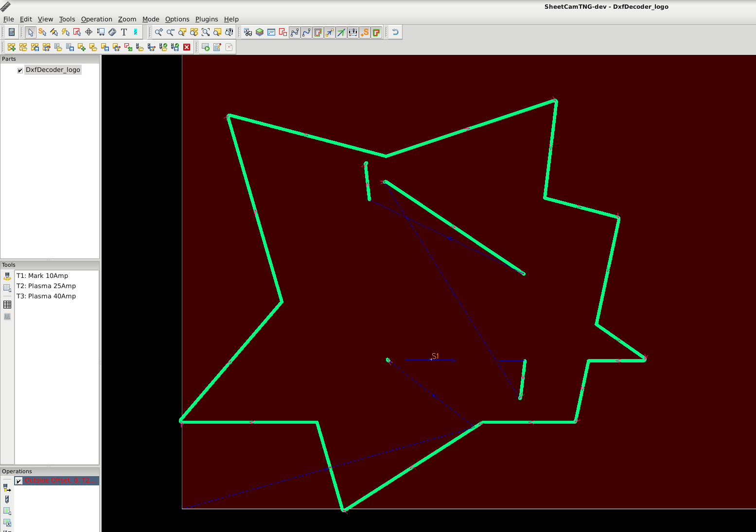Zoom out with magnifier minus icon
The height and width of the screenshot is (532, 756).
[171, 32]
